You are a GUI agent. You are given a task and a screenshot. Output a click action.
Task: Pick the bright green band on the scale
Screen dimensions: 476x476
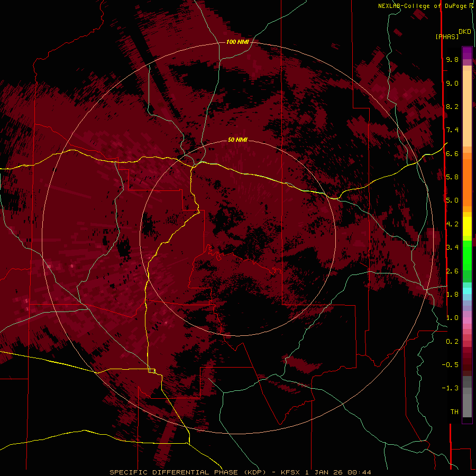[x=467, y=255]
